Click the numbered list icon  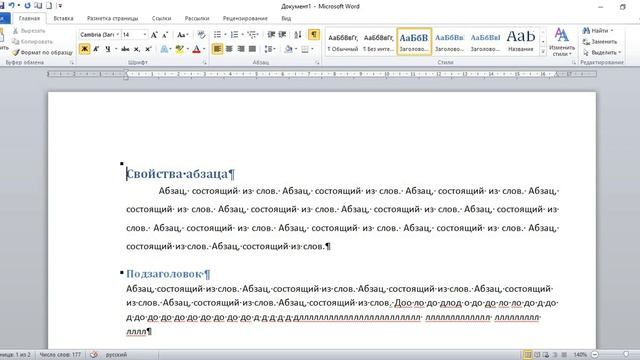pos(234,35)
